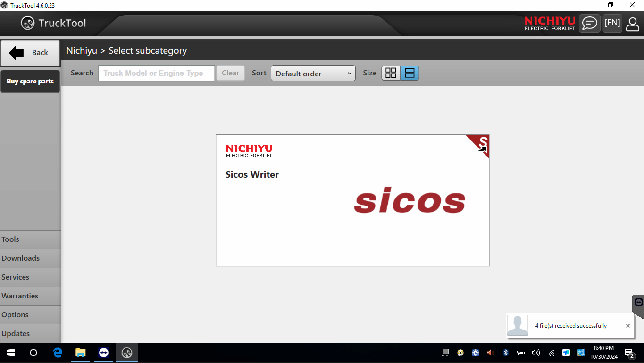Open the Services sidebar menu
644x363 pixels.
(30, 277)
